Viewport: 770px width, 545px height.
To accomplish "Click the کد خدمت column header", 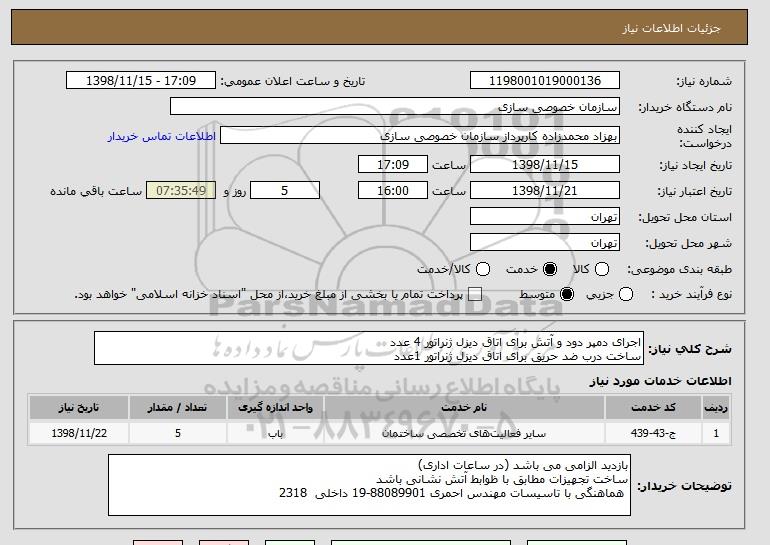I will point(653,408).
